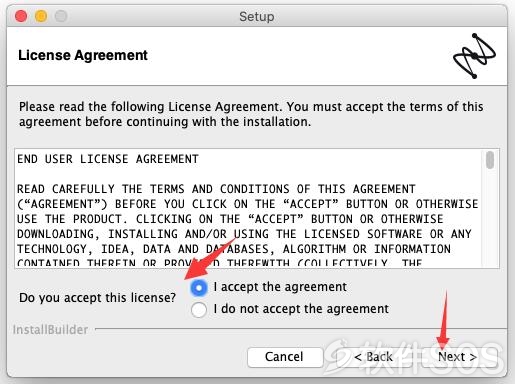
Task: Click the 'Do you accept this license?' label
Action: click(97, 298)
